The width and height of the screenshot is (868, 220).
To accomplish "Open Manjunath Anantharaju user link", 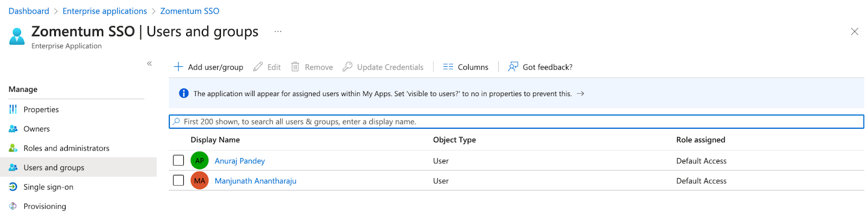I will point(256,181).
